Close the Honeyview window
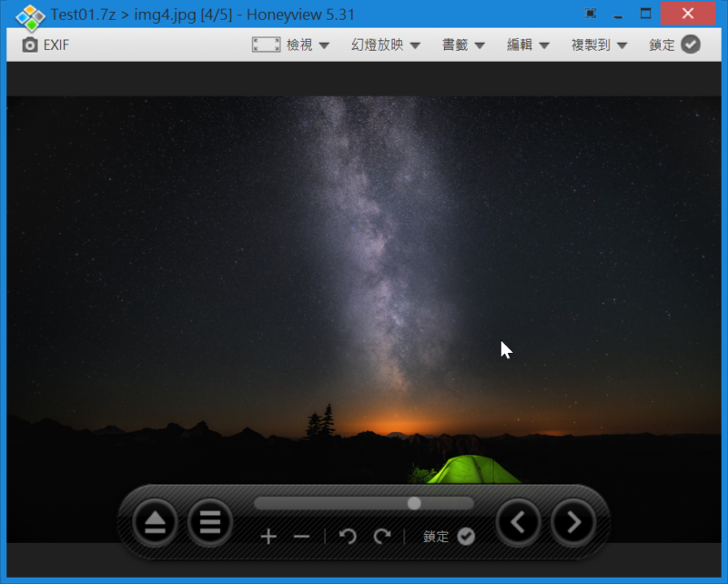This screenshot has height=584, width=728. tap(688, 14)
